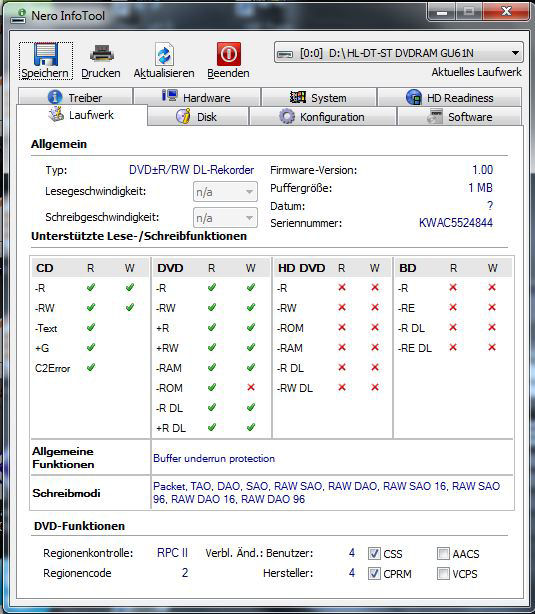Select the Laufwerk tab

[82, 115]
